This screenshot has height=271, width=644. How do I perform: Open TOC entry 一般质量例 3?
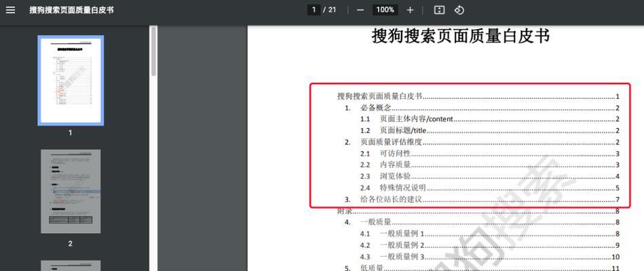[x=489, y=257]
